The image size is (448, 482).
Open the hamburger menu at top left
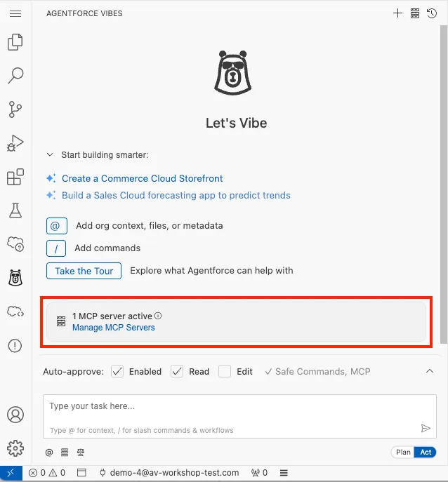point(15,13)
